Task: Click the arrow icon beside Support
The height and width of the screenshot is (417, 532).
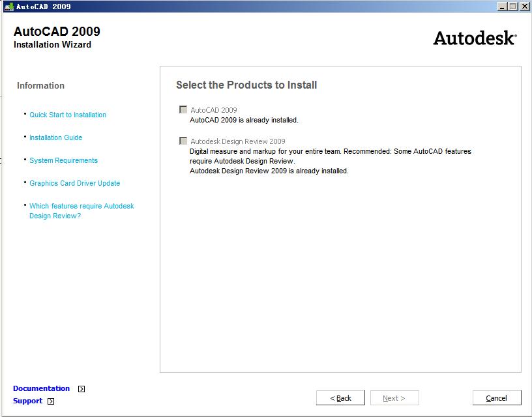Action: (51, 401)
